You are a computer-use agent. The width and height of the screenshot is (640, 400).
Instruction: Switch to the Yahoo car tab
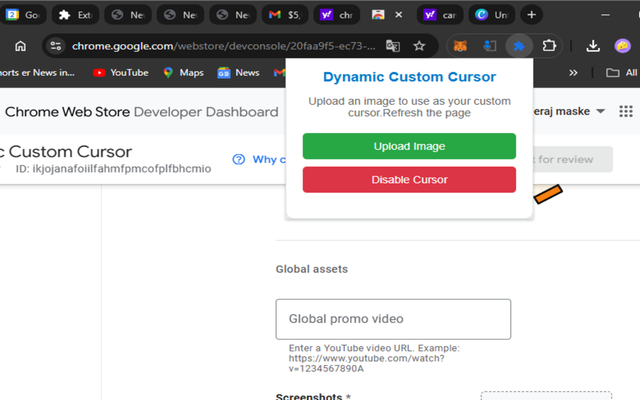pyautogui.click(x=440, y=15)
